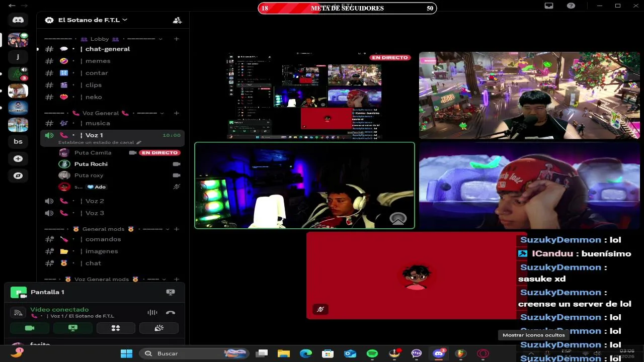Click user Puta Rochi in voice list
Viewport: 644px width, 362px height.
pyautogui.click(x=91, y=164)
